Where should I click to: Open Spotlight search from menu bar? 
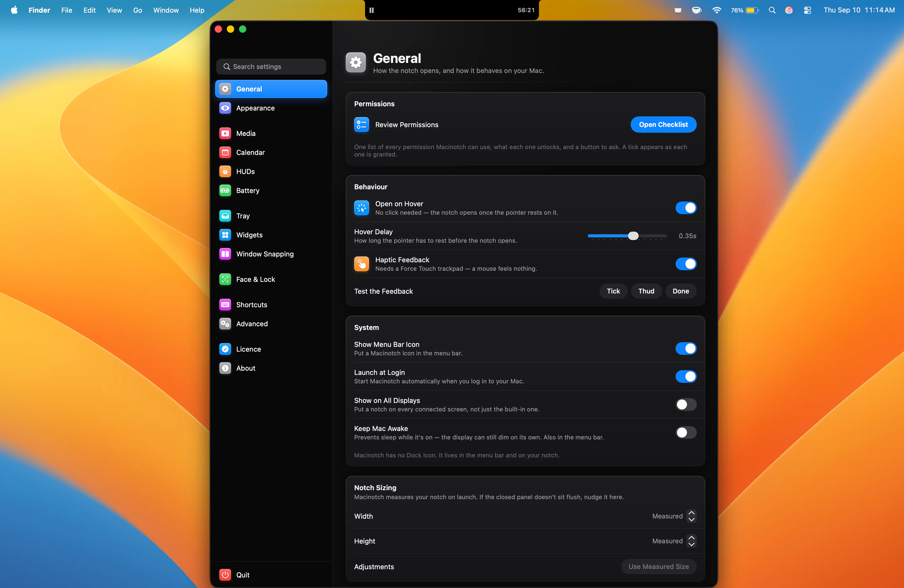point(772,10)
